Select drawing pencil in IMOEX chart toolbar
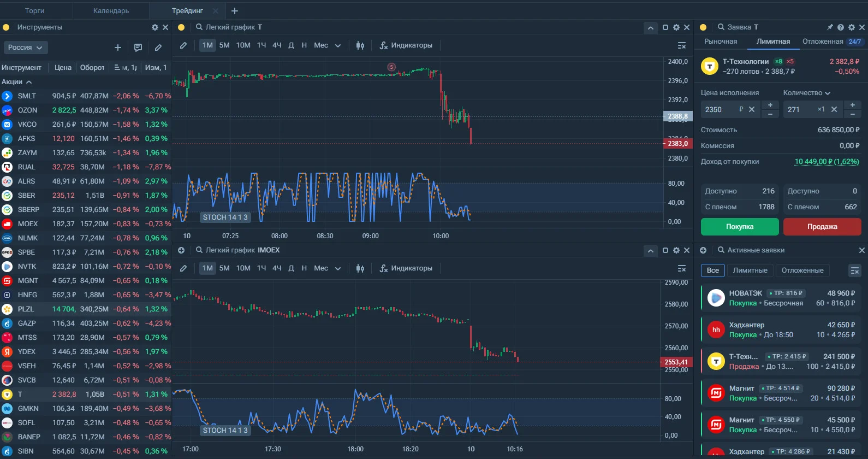This screenshot has height=459, width=868. (183, 268)
